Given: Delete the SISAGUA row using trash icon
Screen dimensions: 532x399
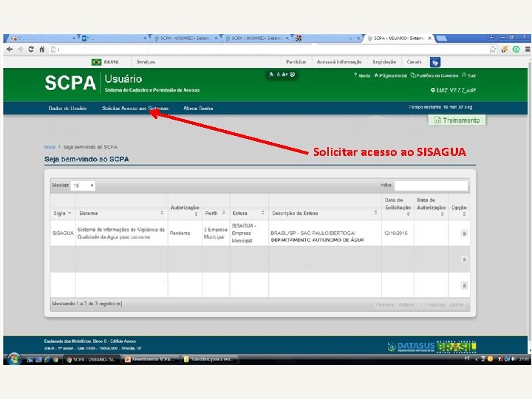Looking at the screenshot, I should pos(464,233).
